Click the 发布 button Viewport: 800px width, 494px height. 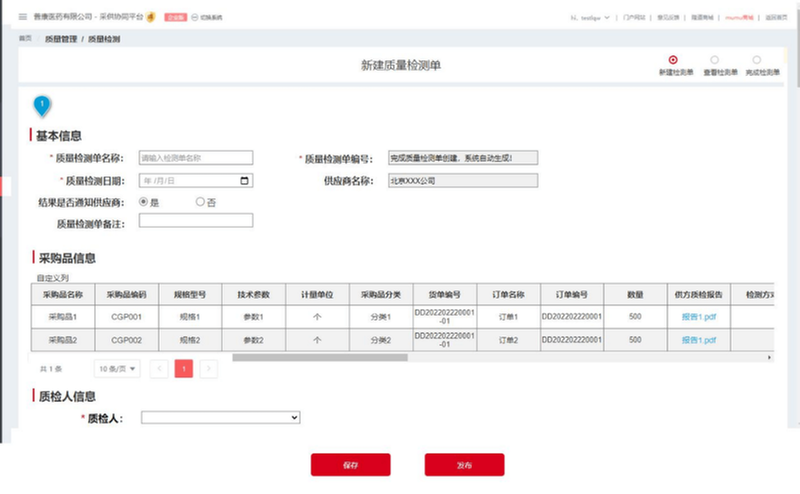[x=464, y=465]
